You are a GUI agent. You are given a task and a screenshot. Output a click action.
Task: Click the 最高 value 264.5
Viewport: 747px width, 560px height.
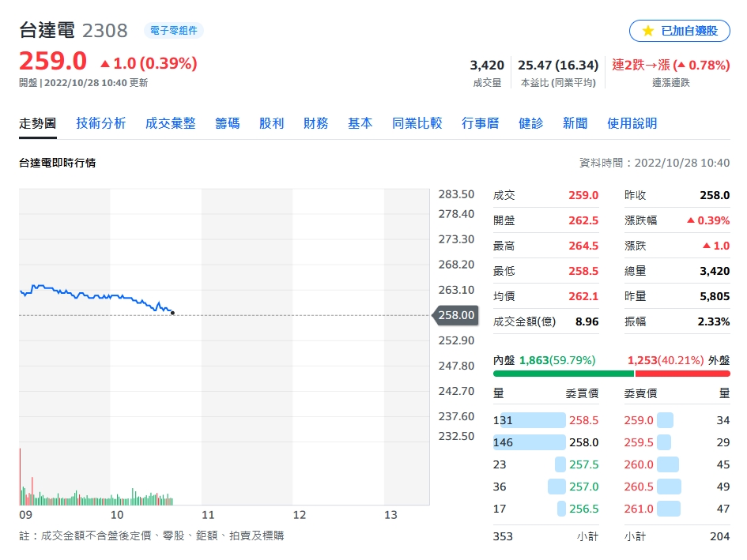point(583,246)
